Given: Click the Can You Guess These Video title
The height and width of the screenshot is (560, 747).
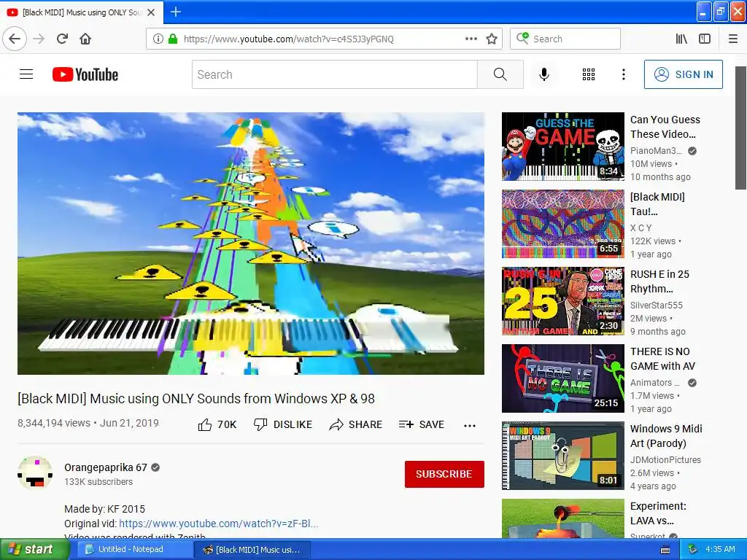Looking at the screenshot, I should [x=665, y=127].
